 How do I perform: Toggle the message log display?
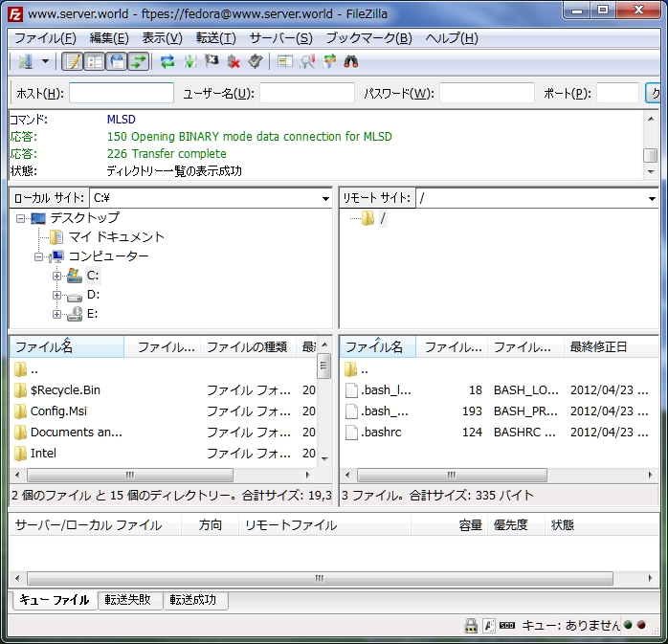tap(73, 62)
